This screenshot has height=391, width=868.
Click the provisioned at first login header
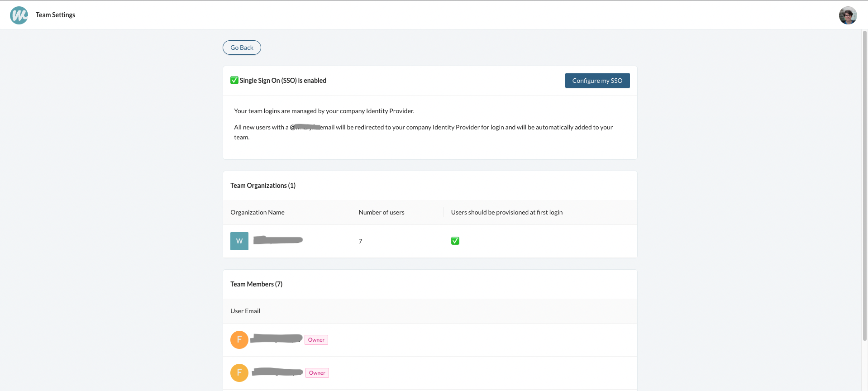coord(506,212)
